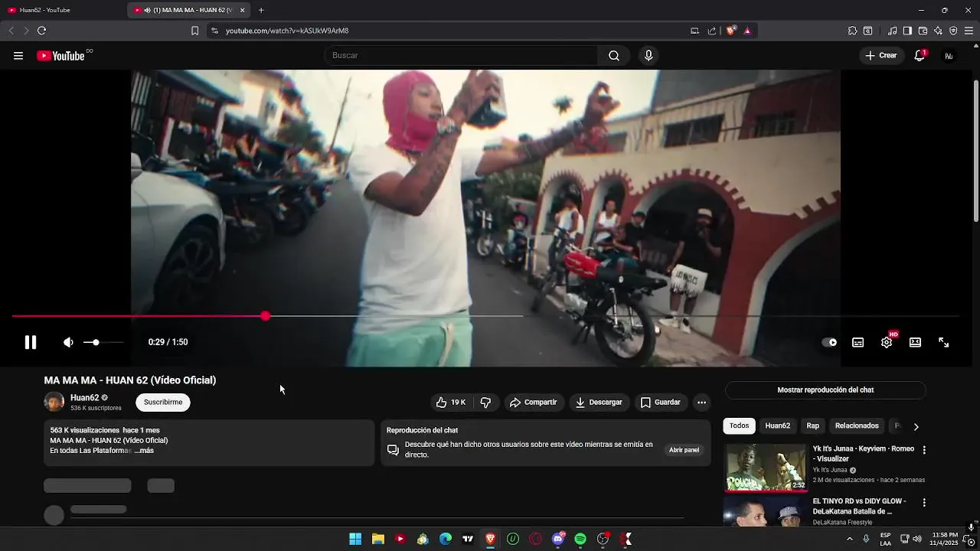Open Brave Leo AI sparkle icon
The image size is (980, 551).
pyautogui.click(x=938, y=31)
